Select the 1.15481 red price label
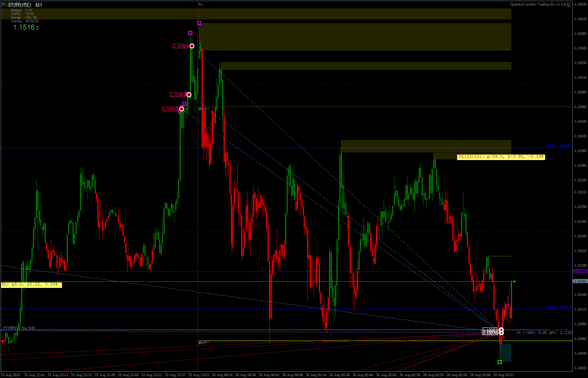 [x=178, y=95]
